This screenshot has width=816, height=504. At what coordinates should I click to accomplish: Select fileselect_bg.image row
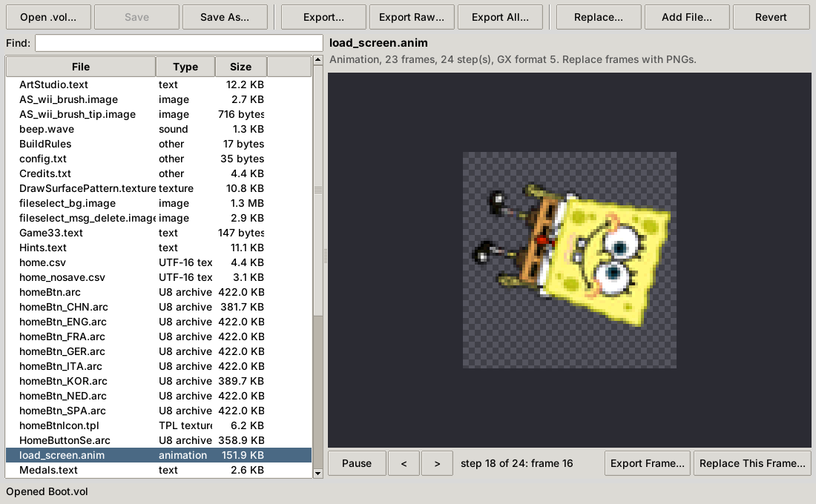[159, 203]
